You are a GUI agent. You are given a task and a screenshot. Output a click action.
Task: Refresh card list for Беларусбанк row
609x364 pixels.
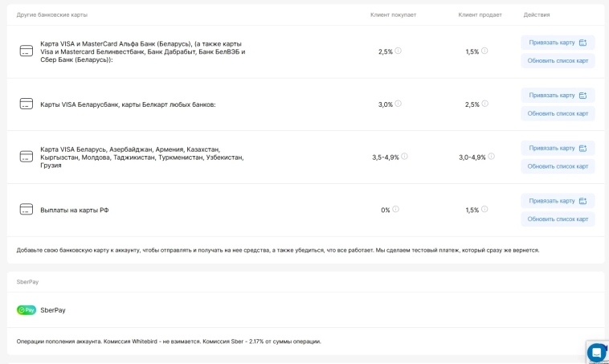558,113
